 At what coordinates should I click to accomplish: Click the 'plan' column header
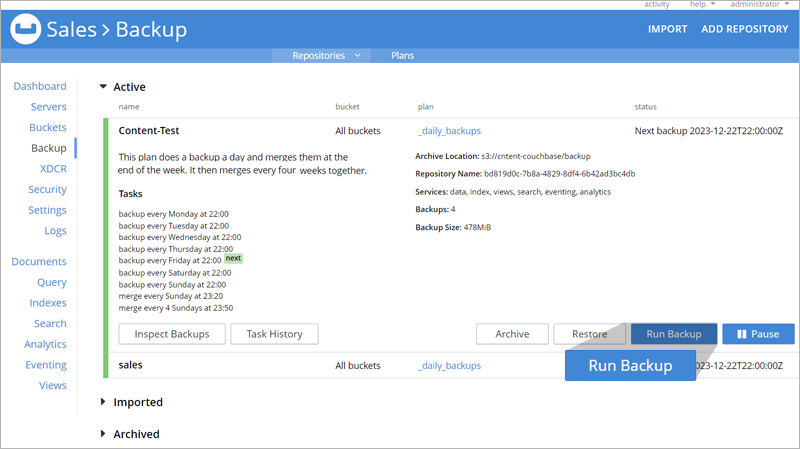(x=426, y=107)
